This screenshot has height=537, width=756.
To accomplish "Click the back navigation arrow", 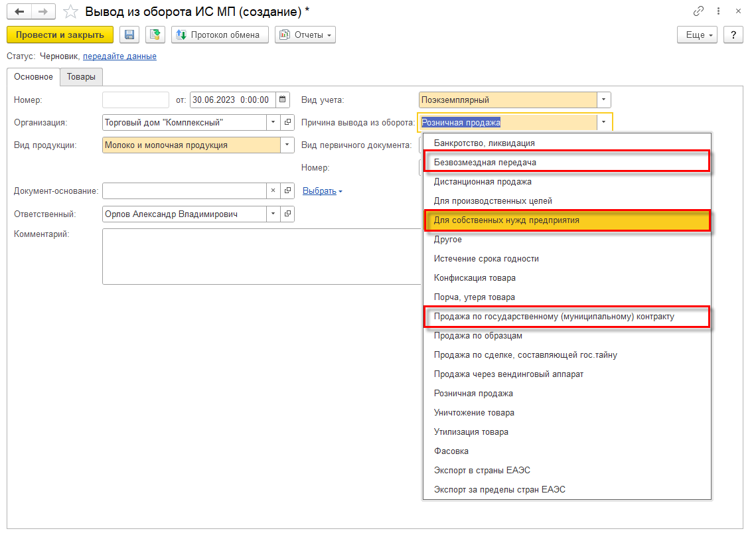I will click(x=20, y=12).
